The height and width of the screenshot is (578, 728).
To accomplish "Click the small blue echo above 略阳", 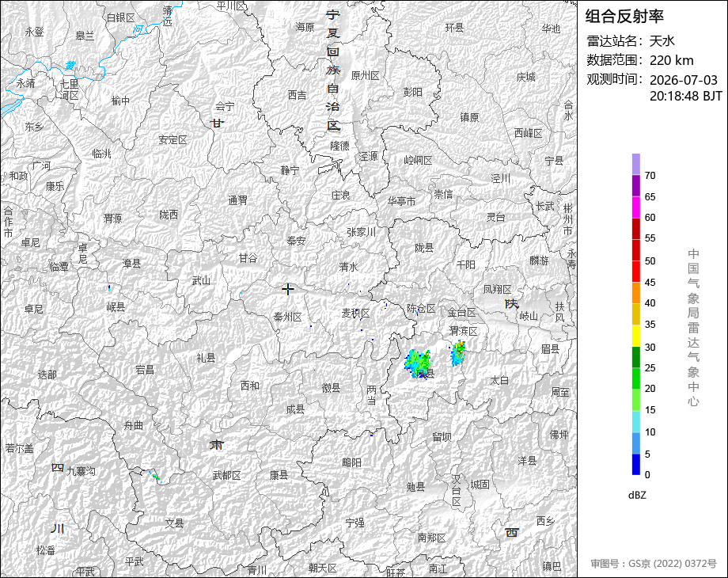I will (371, 435).
